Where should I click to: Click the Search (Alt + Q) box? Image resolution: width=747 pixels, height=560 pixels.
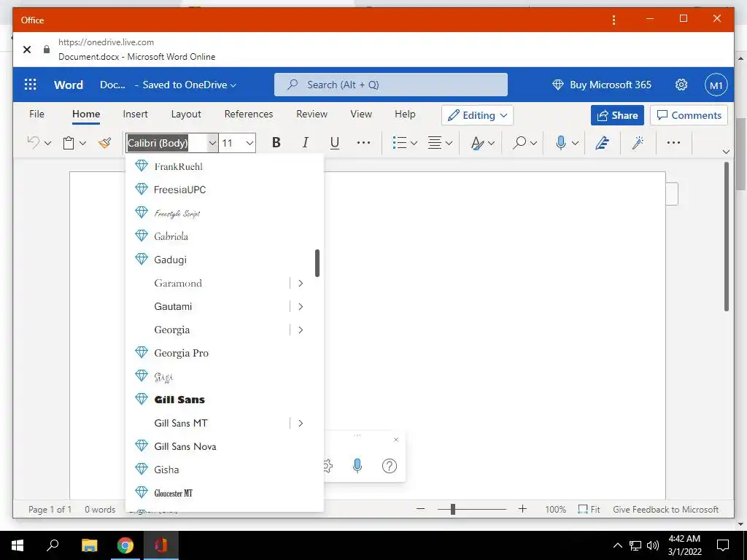391,85
